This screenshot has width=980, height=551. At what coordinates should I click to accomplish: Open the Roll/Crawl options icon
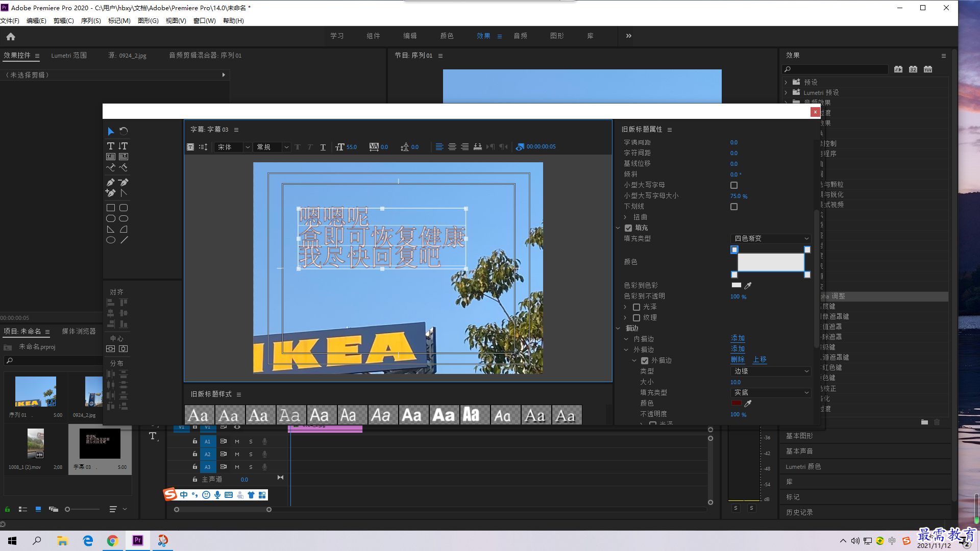(203, 147)
